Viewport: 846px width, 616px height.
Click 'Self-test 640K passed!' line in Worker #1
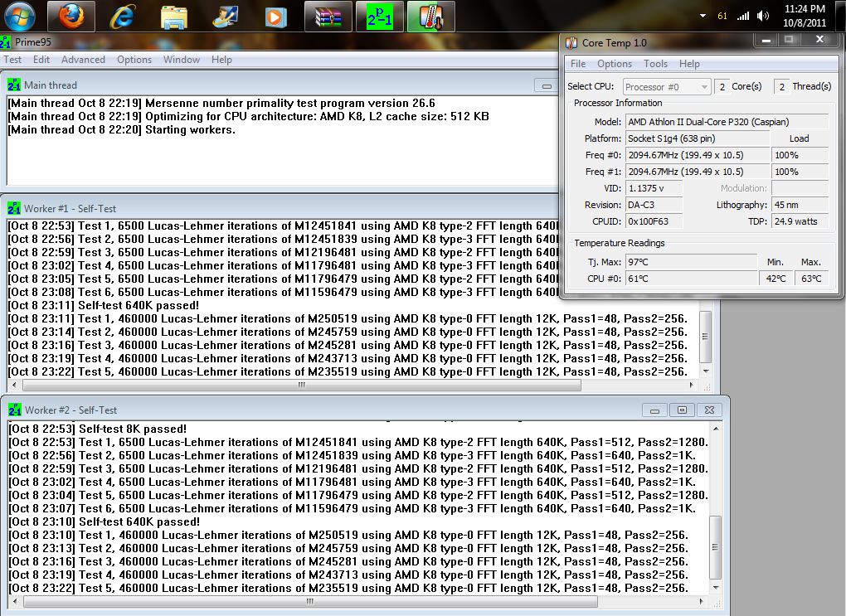[103, 305]
